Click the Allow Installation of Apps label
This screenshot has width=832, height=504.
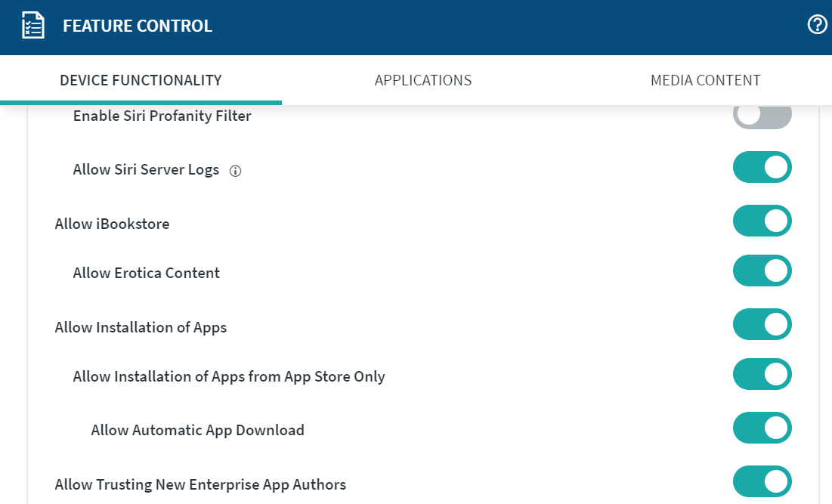coord(141,327)
